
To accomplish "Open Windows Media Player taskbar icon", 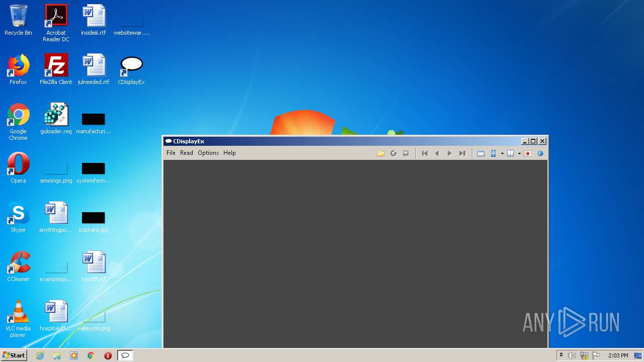I will click(x=74, y=355).
